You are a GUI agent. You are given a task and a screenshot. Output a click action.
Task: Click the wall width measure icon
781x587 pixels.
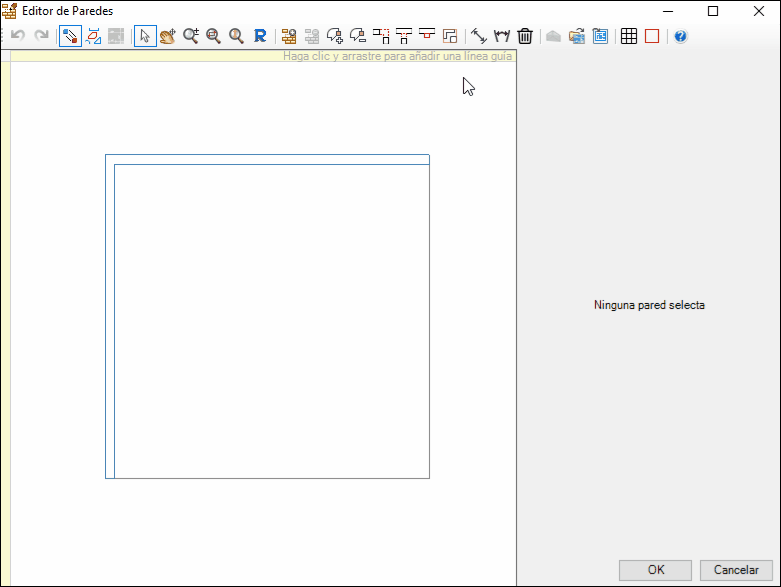pyautogui.click(x=502, y=36)
